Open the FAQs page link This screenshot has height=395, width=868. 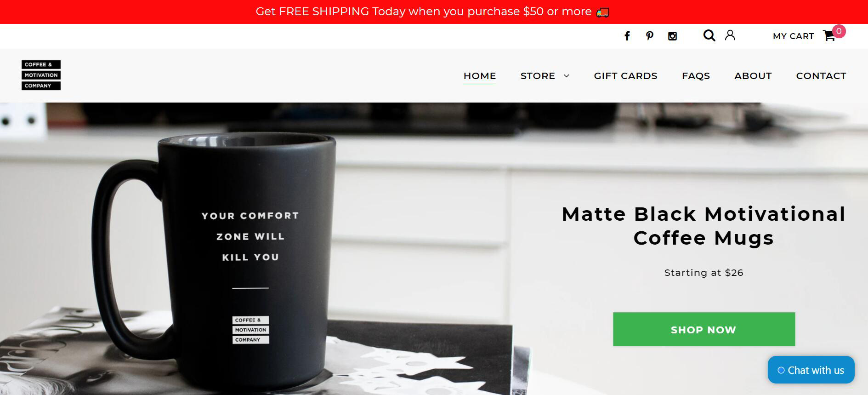(x=696, y=76)
